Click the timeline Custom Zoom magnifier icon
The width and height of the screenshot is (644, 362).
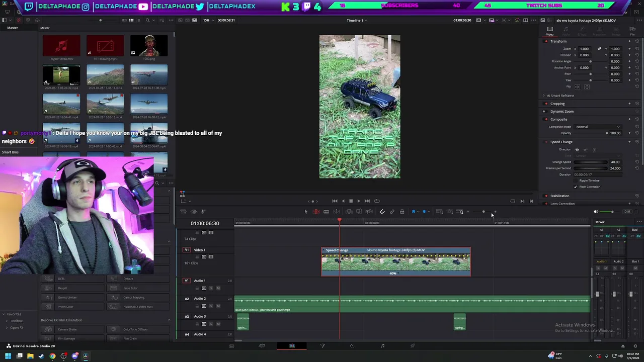tap(461, 212)
